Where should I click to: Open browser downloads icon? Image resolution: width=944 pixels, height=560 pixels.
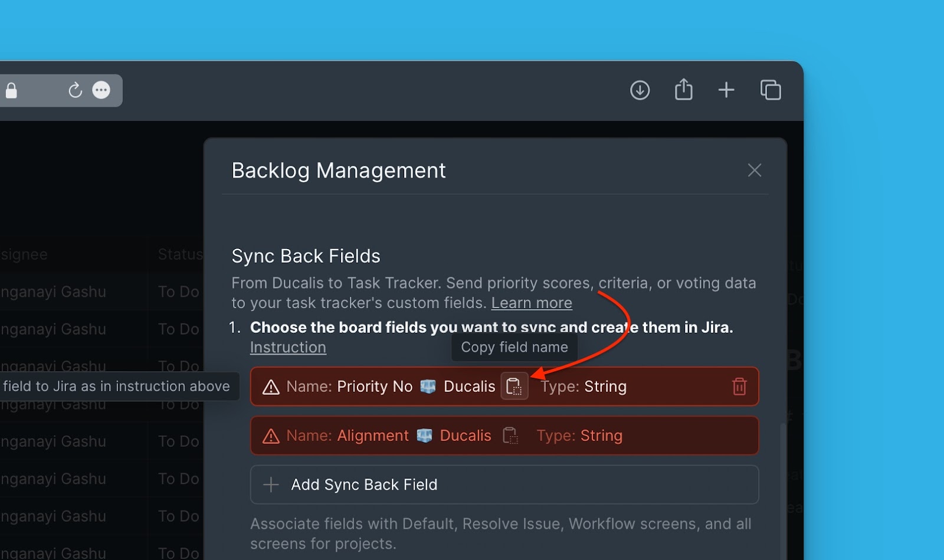pyautogui.click(x=640, y=90)
